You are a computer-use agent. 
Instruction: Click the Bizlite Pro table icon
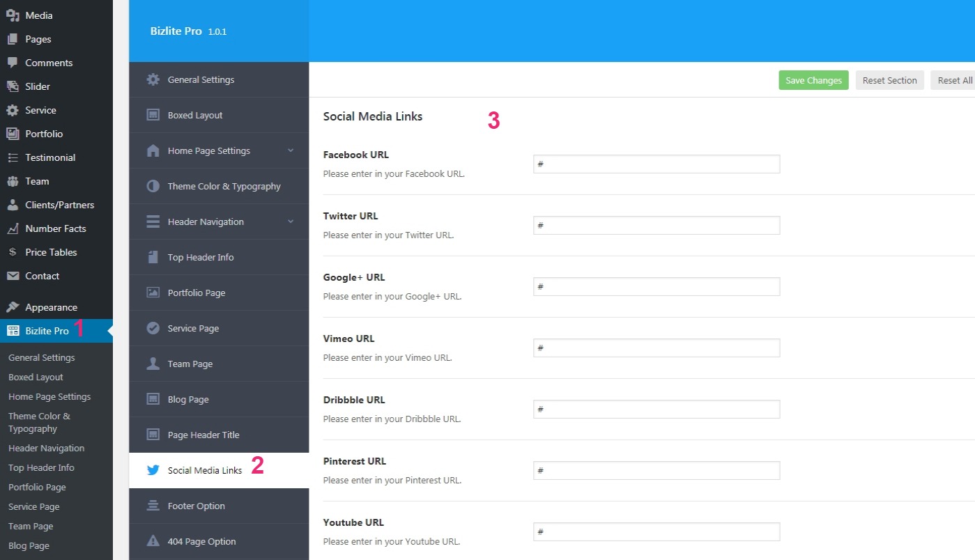[13, 331]
